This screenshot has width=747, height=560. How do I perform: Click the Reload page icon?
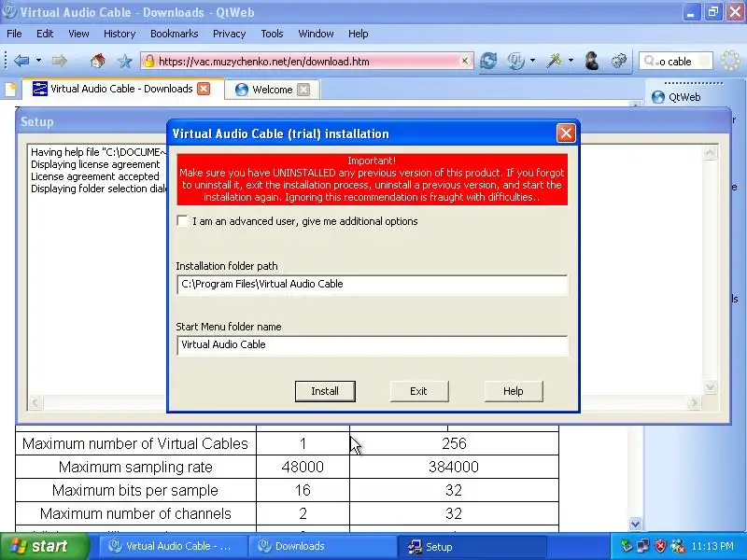coord(487,61)
